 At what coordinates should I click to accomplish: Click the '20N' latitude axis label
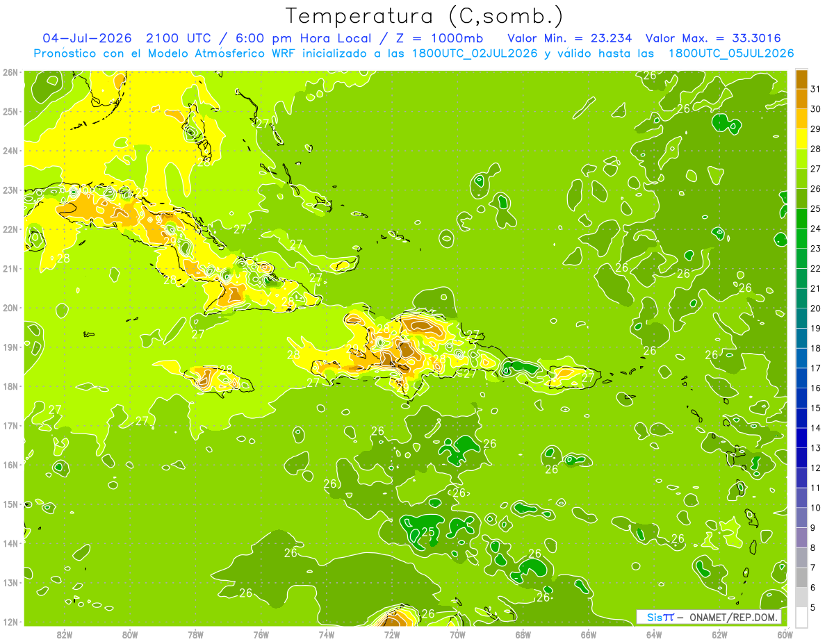pos(10,308)
